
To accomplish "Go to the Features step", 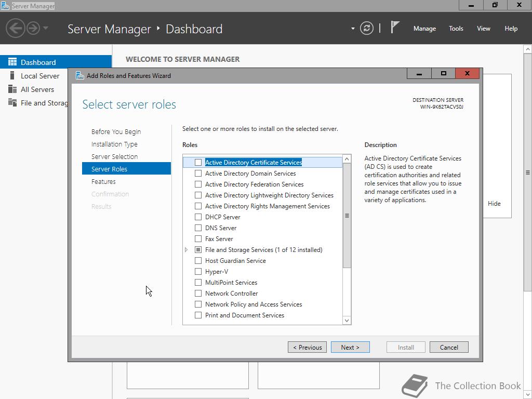I will 103,181.
